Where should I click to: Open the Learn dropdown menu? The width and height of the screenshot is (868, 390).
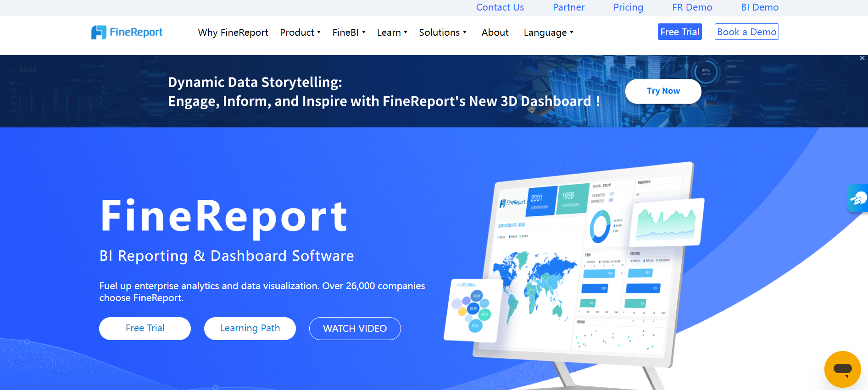coord(392,33)
